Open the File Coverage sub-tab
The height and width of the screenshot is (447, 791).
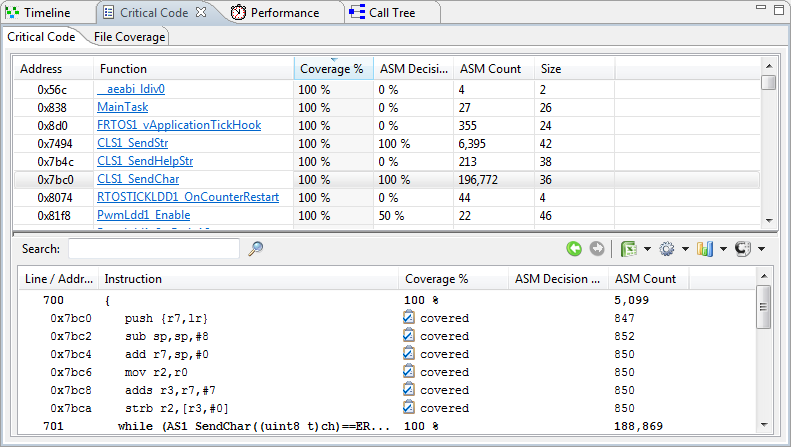click(x=129, y=37)
